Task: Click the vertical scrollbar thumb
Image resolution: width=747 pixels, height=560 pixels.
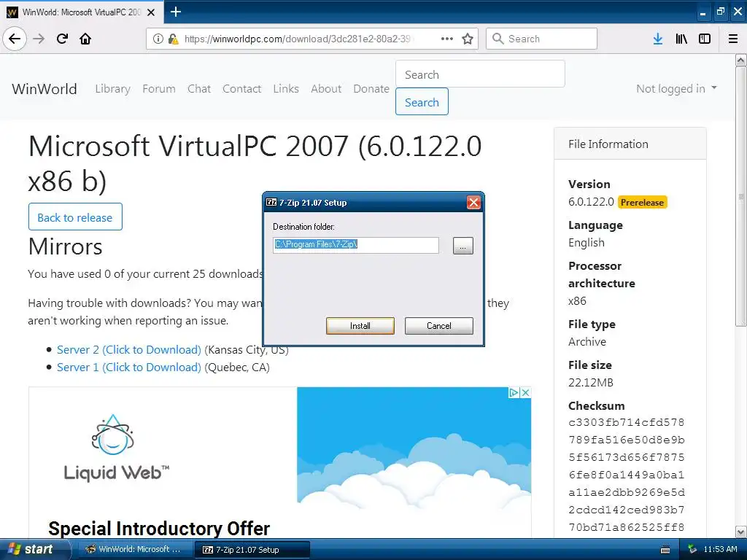Action: [740, 196]
